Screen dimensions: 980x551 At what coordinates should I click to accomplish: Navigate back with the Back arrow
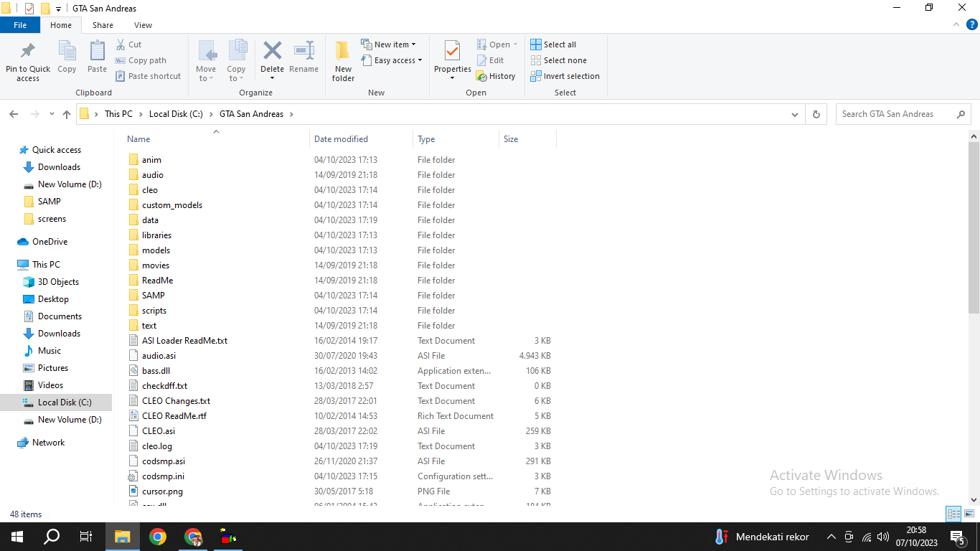click(14, 114)
